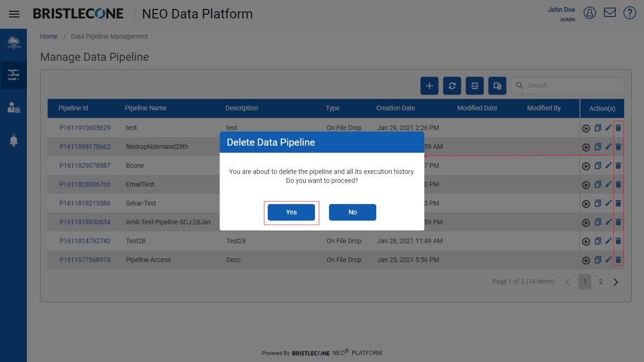Confirm deletion with the Yes button

[291, 212]
